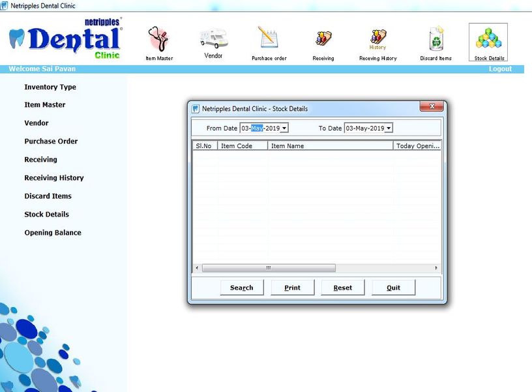The width and height of the screenshot is (532, 392).
Task: Select Stock Details in sidebar
Action: pyautogui.click(x=46, y=215)
